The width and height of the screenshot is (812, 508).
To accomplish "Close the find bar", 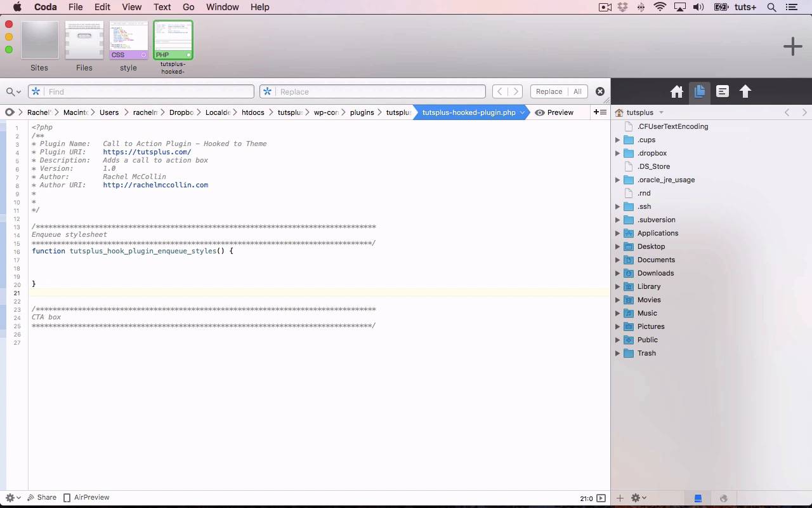I will click(x=599, y=91).
